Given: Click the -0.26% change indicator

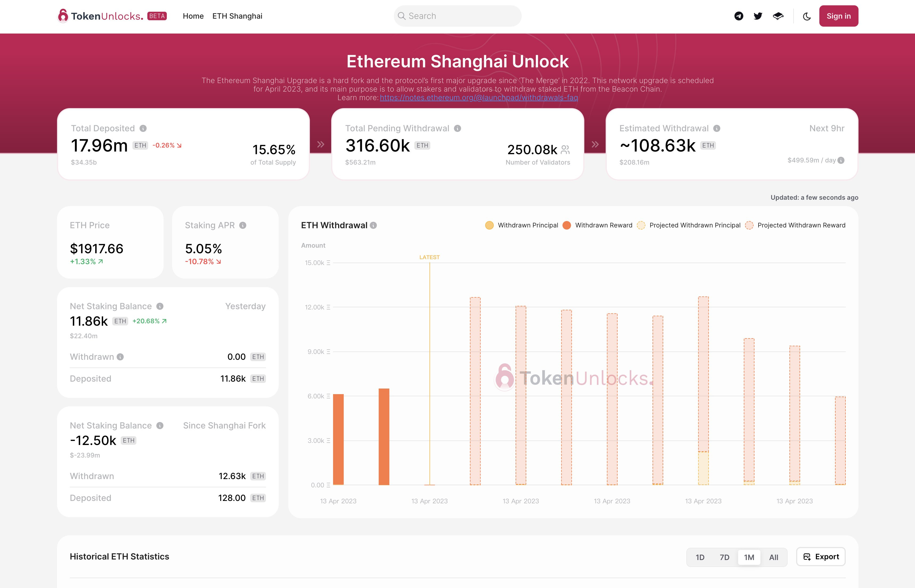Looking at the screenshot, I should 167,145.
